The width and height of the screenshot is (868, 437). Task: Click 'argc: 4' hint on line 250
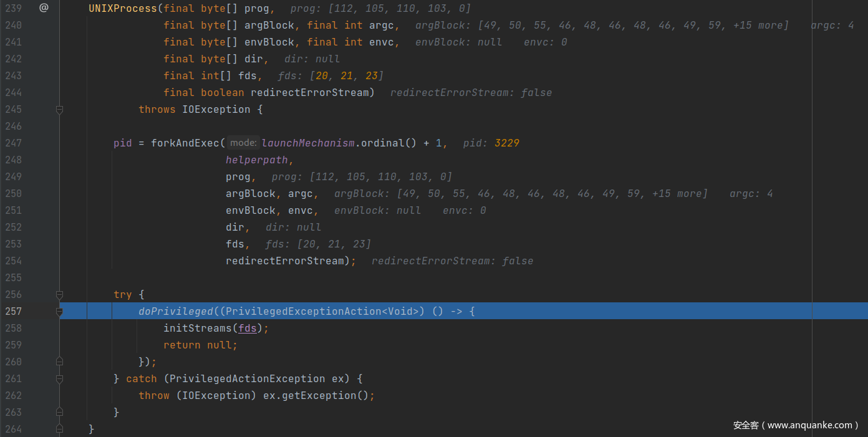tap(751, 194)
